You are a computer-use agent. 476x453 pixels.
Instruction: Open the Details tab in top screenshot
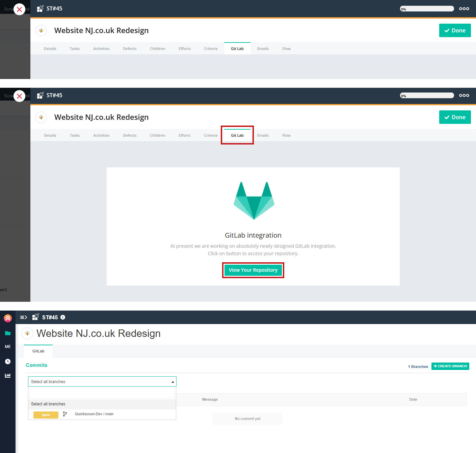click(50, 49)
